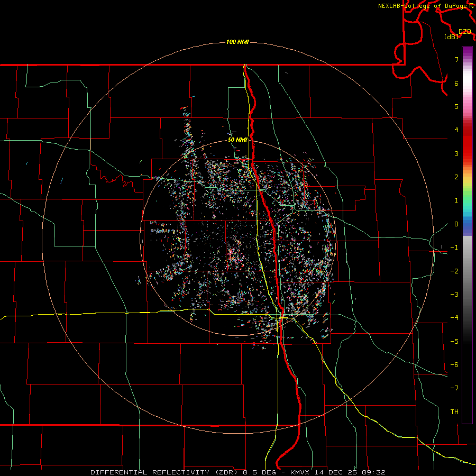
Task: Click the 100 NMI range ring label
Action: pos(237,42)
